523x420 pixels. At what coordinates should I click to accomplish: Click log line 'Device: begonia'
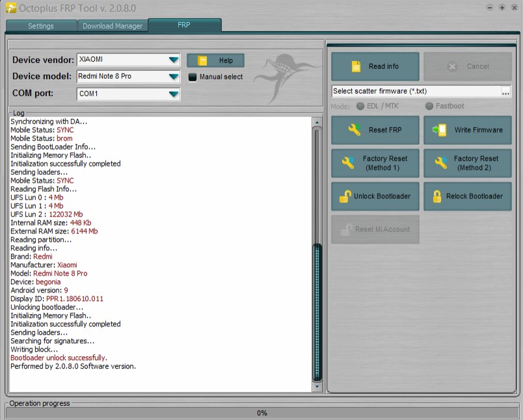pyautogui.click(x=35, y=282)
